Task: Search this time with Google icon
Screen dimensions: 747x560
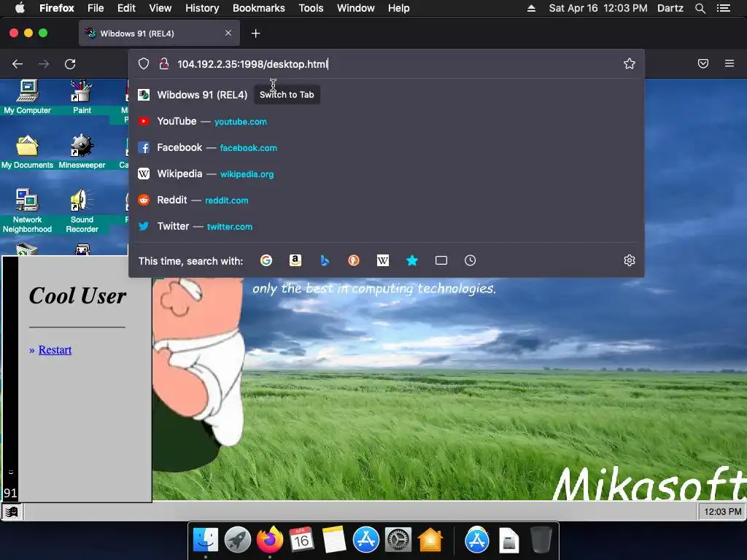Action: tap(266, 260)
